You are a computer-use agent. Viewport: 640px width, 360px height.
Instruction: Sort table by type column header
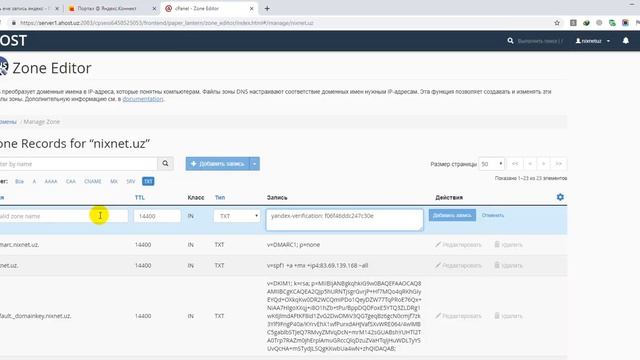220,198
